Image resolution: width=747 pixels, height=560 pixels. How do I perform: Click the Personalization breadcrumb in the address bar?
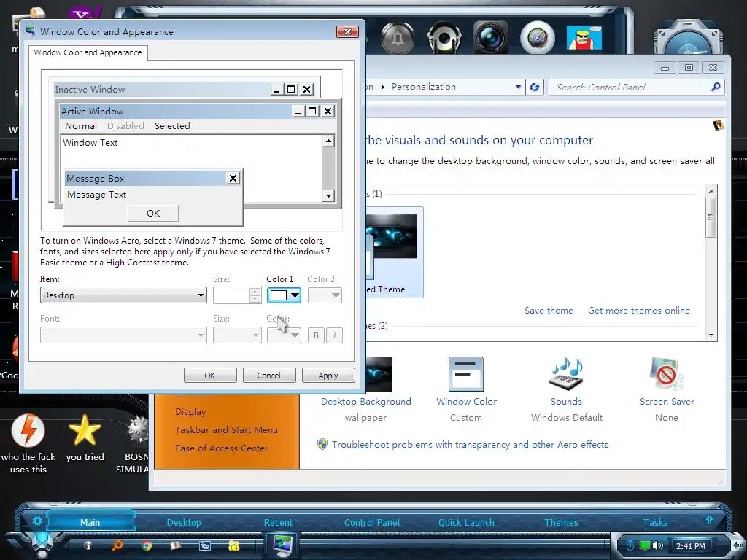(x=424, y=87)
